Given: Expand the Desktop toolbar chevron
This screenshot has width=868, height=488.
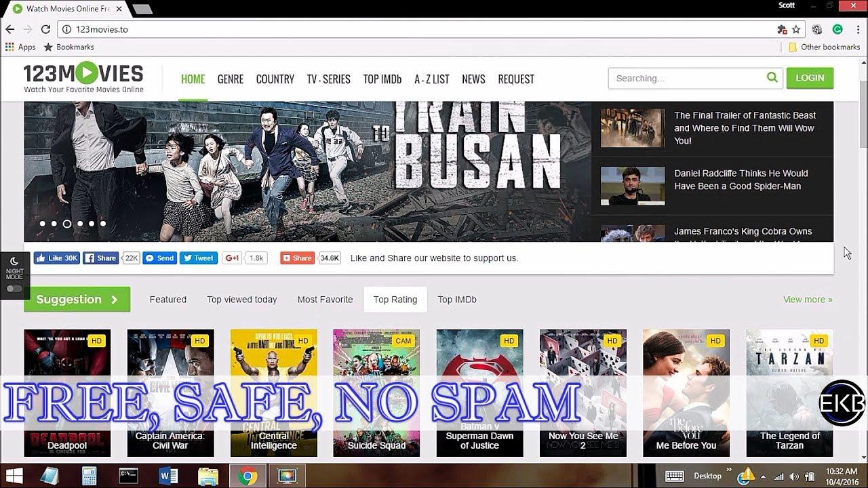Looking at the screenshot, I should coord(730,470).
